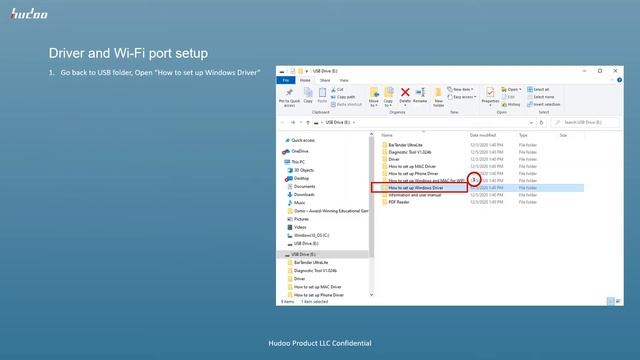Image resolution: width=640 pixels, height=360 pixels.
Task: Open the recent locations dropdown arrow
Action: (x=301, y=122)
